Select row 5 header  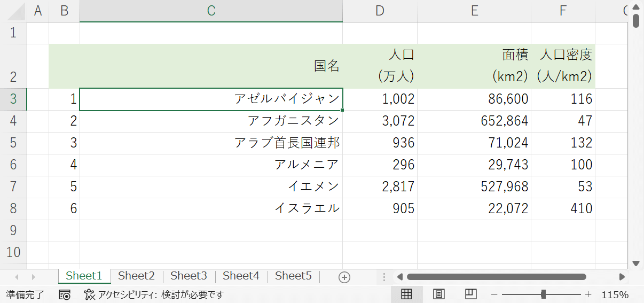point(13,143)
